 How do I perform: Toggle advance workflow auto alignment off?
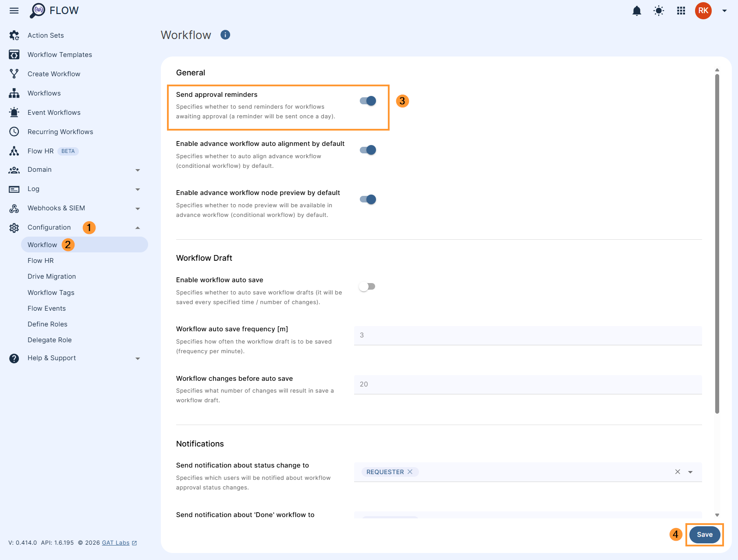[368, 149]
